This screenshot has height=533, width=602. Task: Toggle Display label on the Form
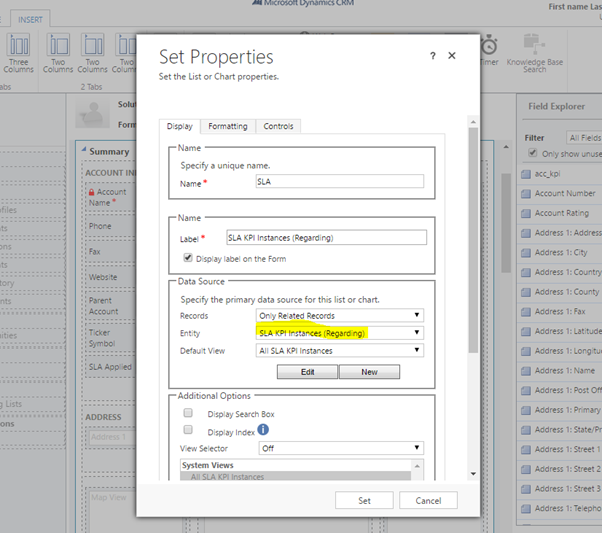click(188, 257)
